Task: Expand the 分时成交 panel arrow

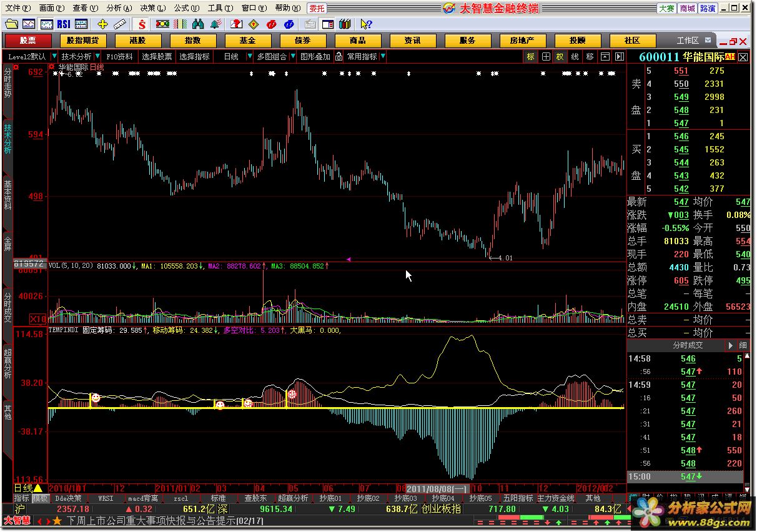Action: coord(730,345)
